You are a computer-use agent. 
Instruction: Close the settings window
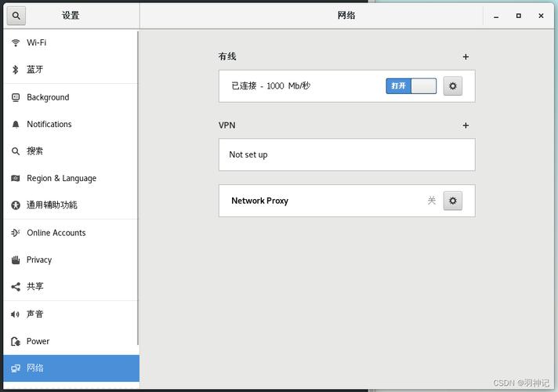(541, 16)
